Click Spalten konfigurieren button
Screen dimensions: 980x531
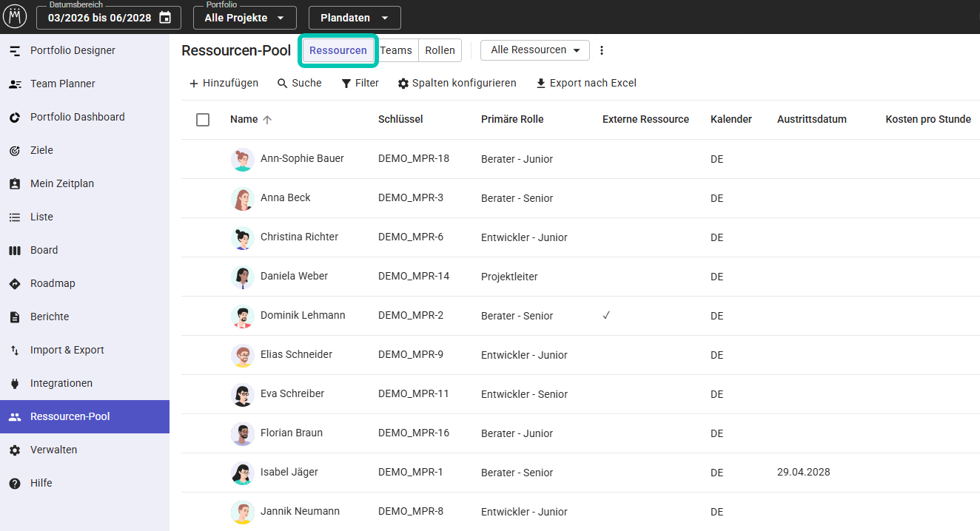coord(457,84)
